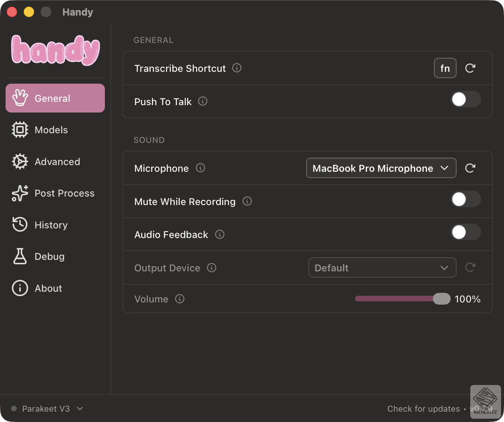This screenshot has width=504, height=422.
Task: Open the MacBook Pro Microphone dropdown
Action: pos(381,168)
